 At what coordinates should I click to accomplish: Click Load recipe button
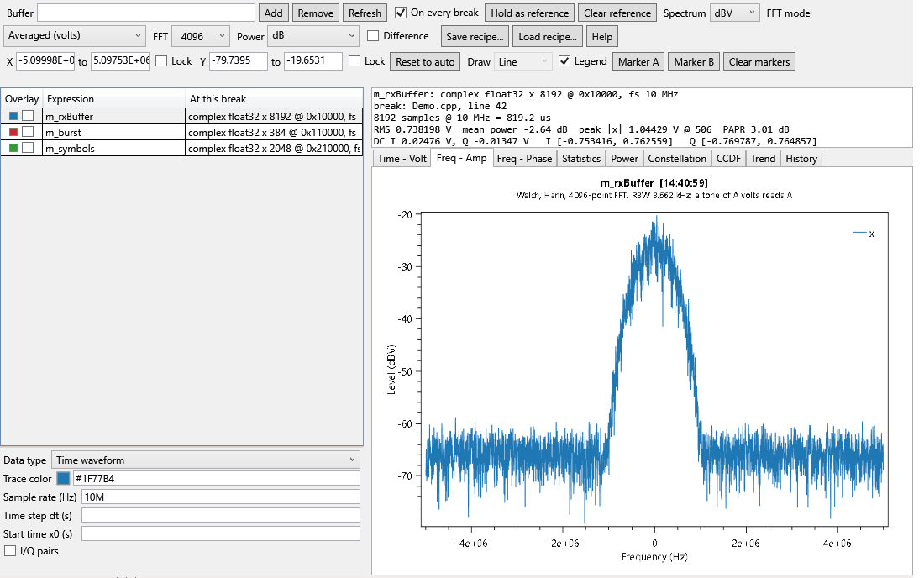click(548, 36)
